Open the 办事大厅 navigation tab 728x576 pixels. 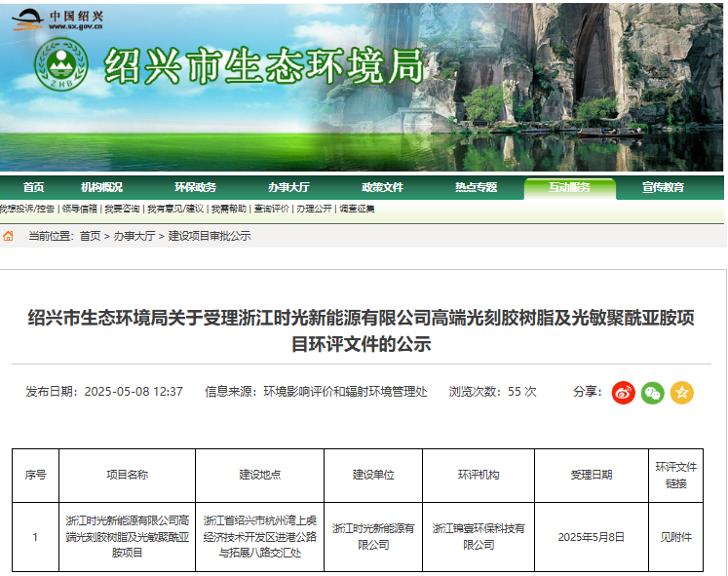pyautogui.click(x=288, y=187)
